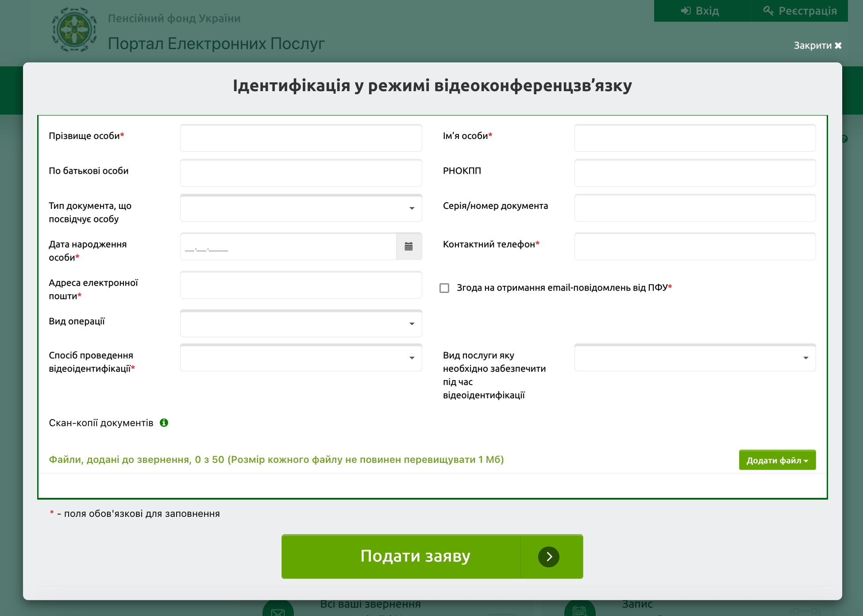Click the Pension Fund emblem logo

(x=74, y=30)
